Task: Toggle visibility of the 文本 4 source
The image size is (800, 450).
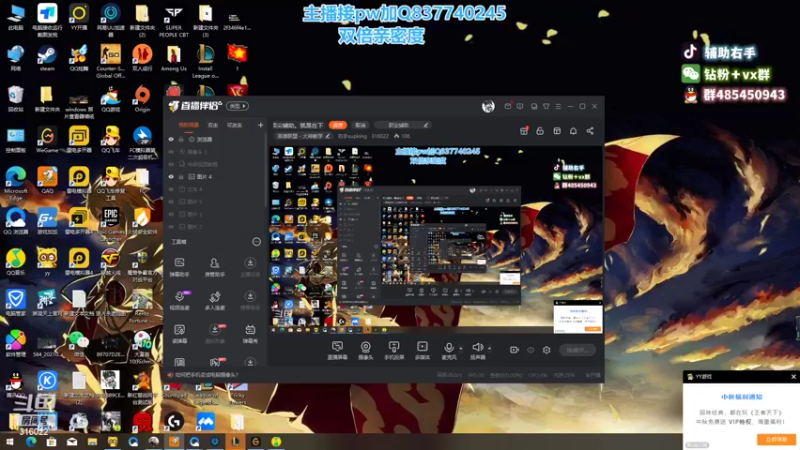Action: click(x=171, y=189)
